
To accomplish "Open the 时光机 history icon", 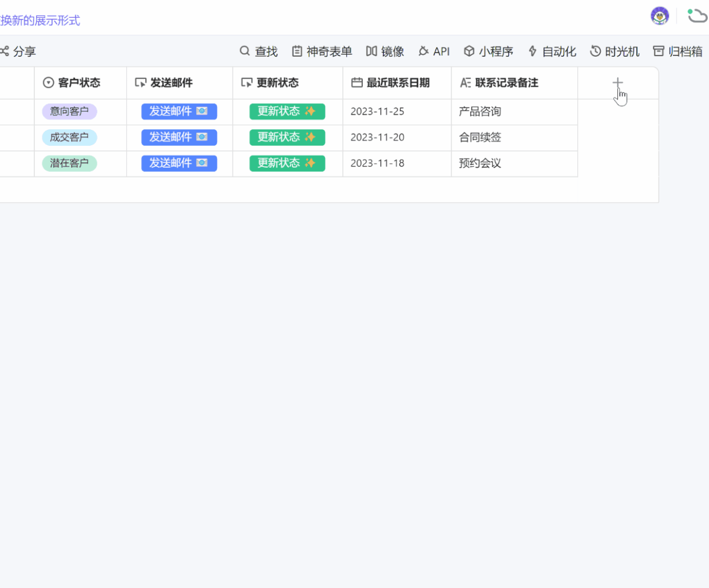I will click(x=594, y=51).
